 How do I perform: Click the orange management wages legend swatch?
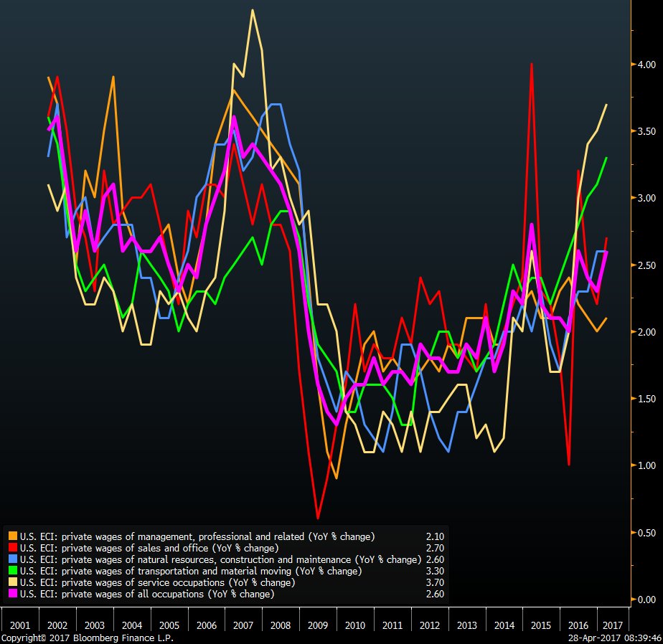pos(12,536)
